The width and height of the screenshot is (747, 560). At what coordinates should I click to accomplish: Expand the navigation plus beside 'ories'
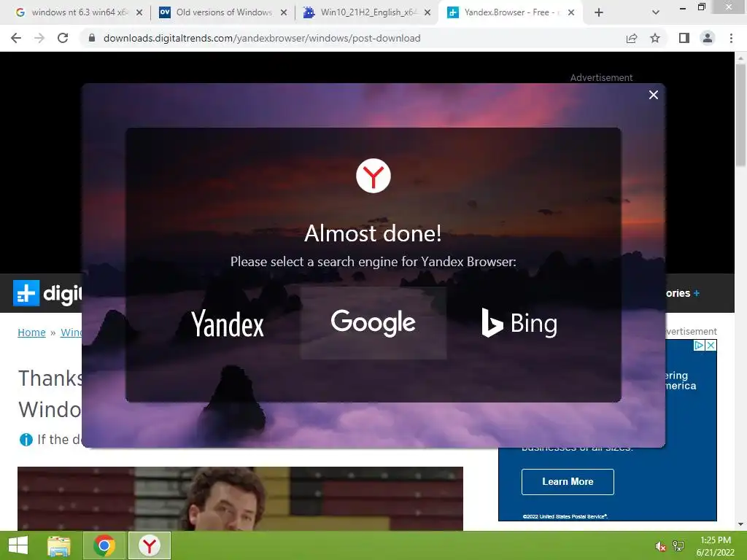pos(697,293)
